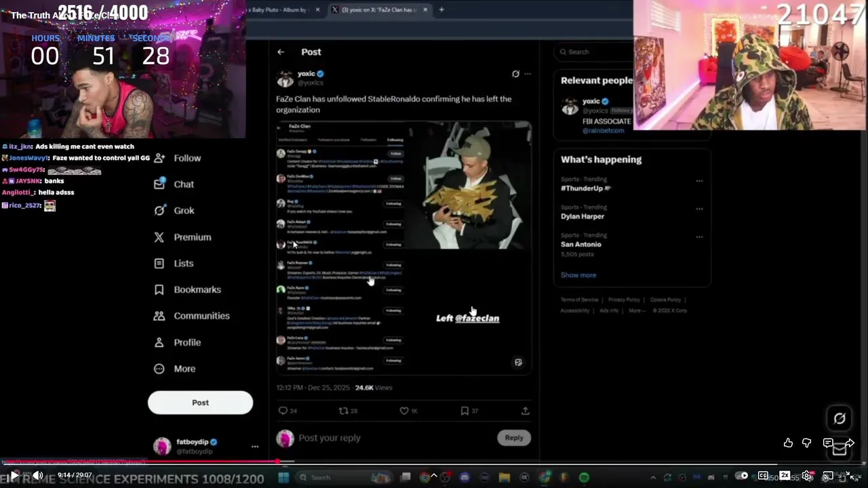Screen dimensions: 868x488
Task: Click the Windows taskbar Search box
Action: [x=344, y=477]
